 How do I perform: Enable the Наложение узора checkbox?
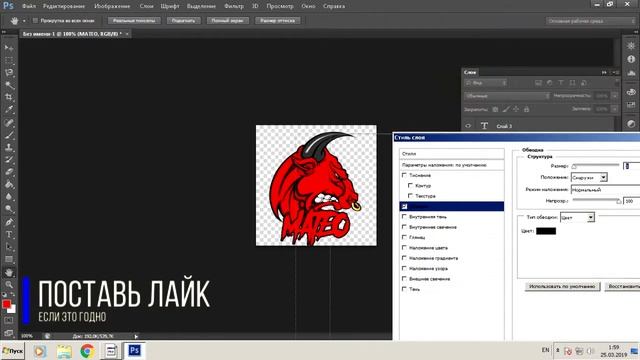[x=404, y=269]
